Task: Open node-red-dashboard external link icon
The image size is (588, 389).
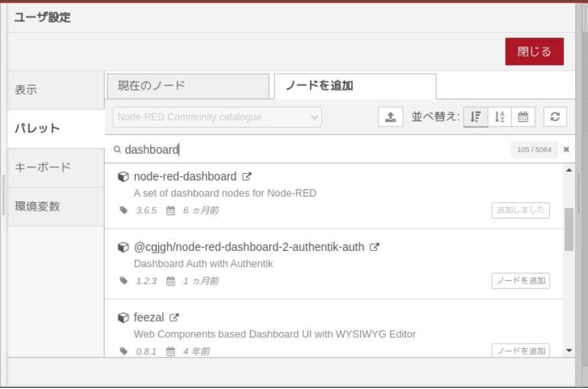Action: (247, 176)
